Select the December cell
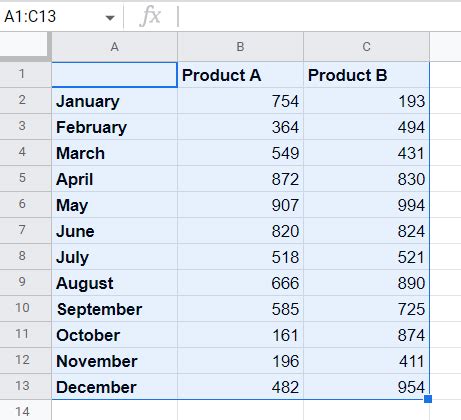Image resolution: width=461 pixels, height=420 pixels. coord(115,387)
